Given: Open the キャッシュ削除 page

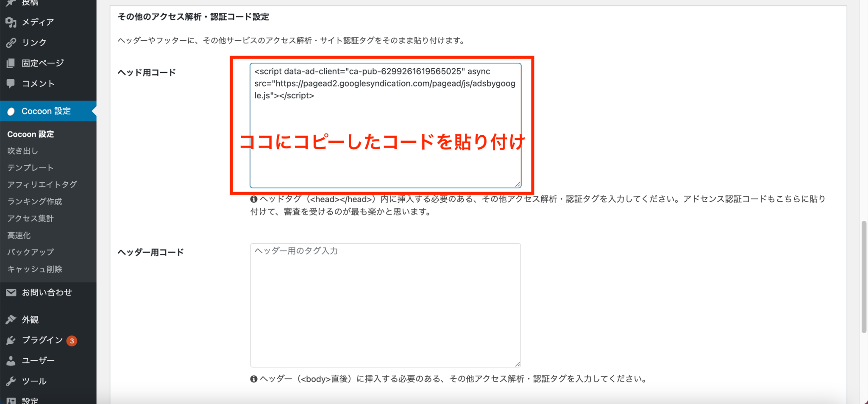Looking at the screenshot, I should tap(35, 269).
